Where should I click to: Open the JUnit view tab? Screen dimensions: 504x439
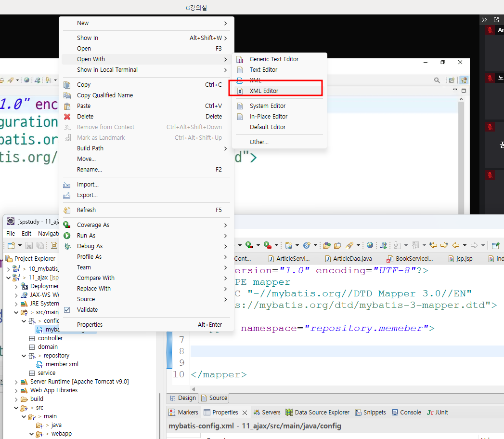(437, 412)
